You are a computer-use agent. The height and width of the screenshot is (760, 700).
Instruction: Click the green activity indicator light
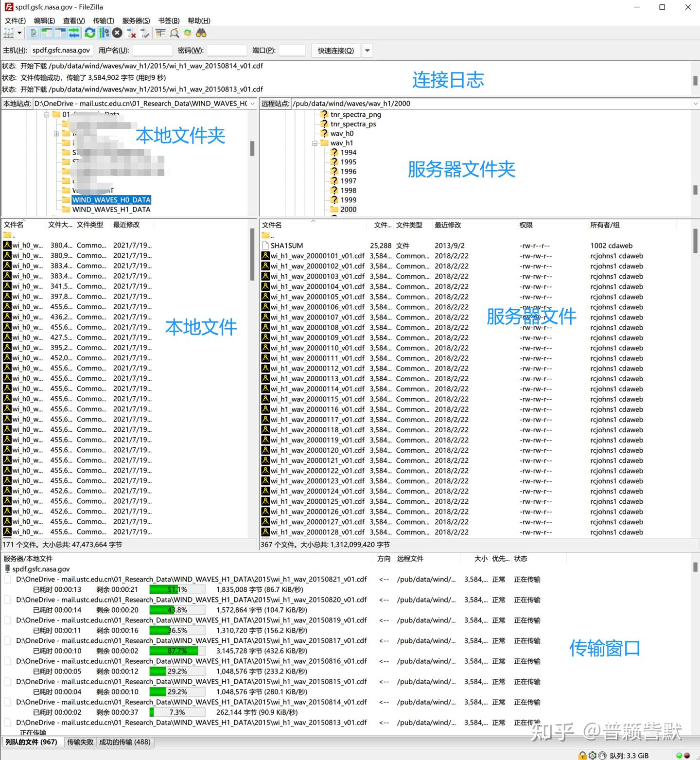coord(680,755)
